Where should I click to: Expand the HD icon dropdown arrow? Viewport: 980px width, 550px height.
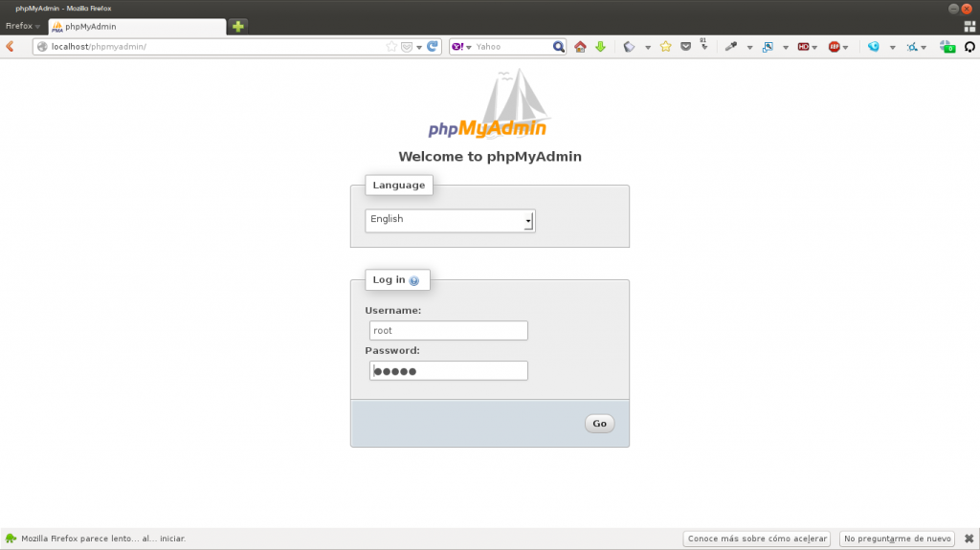814,48
